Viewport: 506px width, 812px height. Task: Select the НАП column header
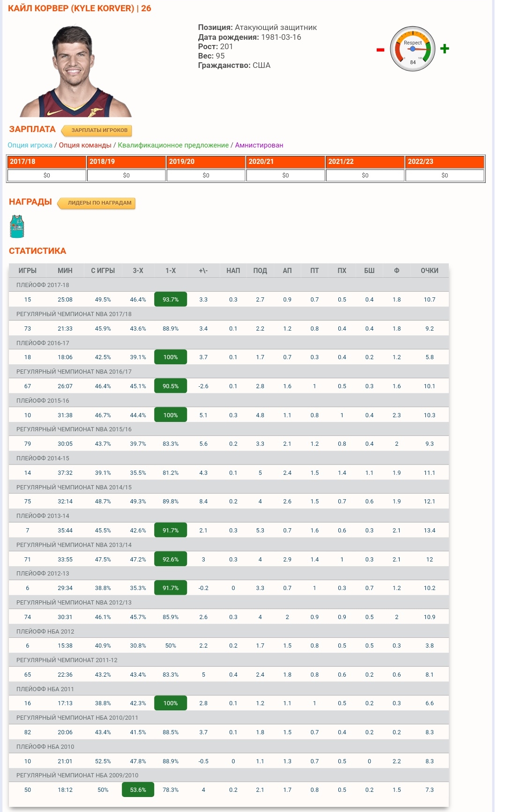point(233,271)
